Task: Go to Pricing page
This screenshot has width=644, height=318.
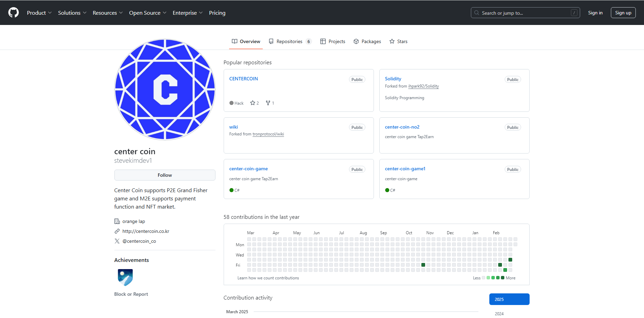Action: 217,13
